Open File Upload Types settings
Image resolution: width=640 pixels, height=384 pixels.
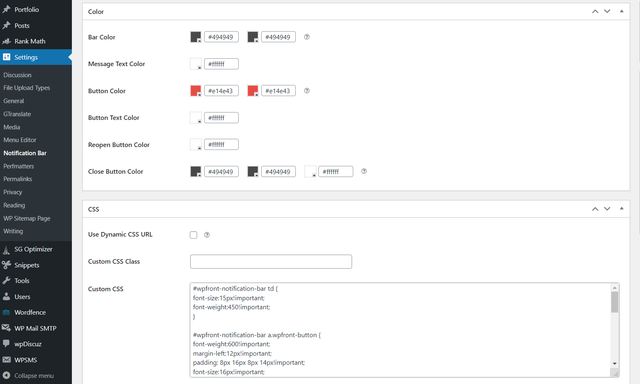pyautogui.click(x=27, y=88)
